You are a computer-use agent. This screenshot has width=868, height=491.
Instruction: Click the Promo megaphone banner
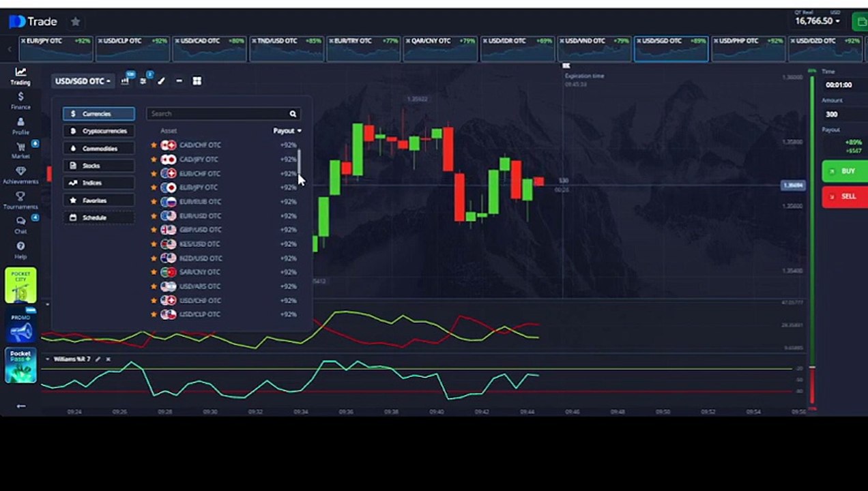[20, 326]
